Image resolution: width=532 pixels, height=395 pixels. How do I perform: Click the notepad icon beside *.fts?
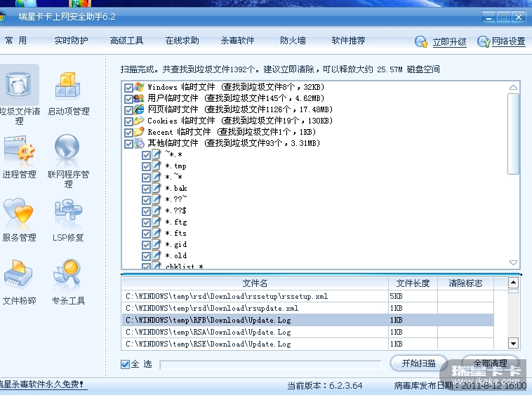[x=156, y=233]
